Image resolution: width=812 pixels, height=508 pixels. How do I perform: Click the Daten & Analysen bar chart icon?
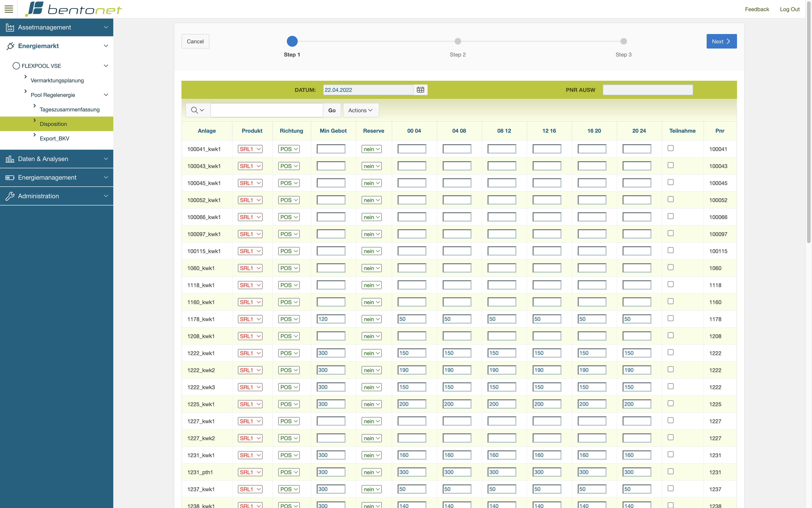point(10,159)
